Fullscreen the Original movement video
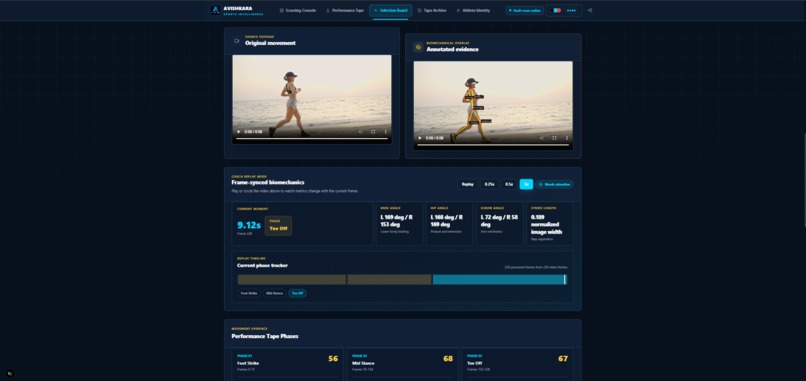The width and height of the screenshot is (806, 381). click(373, 132)
